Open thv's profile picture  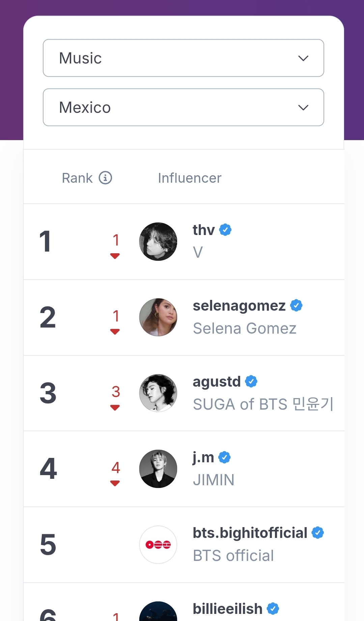[x=158, y=241]
